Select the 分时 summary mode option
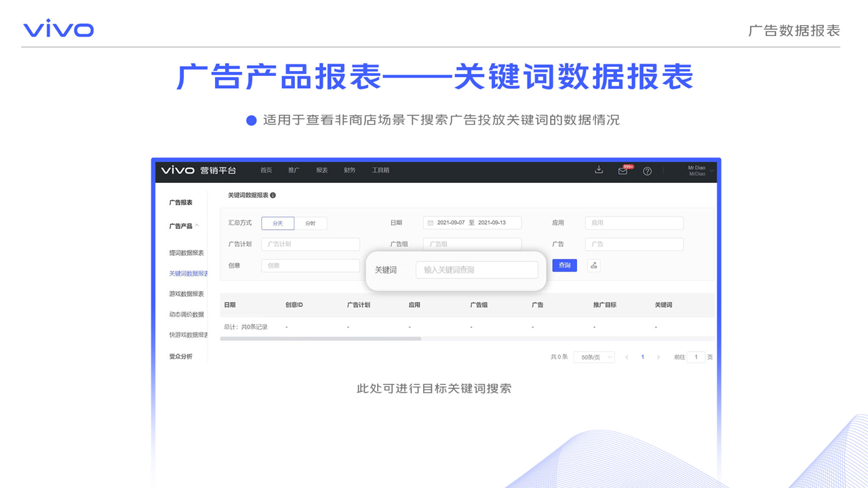This screenshot has width=868, height=488. (310, 223)
